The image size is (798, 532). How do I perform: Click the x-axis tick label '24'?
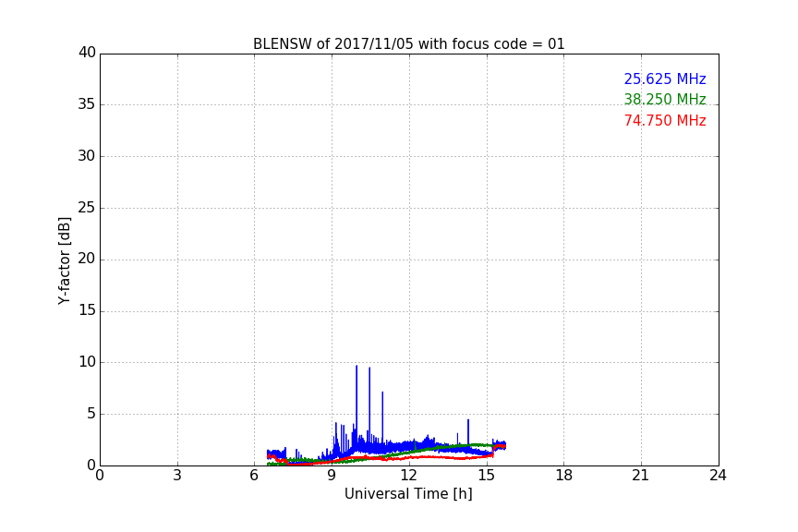click(x=719, y=476)
